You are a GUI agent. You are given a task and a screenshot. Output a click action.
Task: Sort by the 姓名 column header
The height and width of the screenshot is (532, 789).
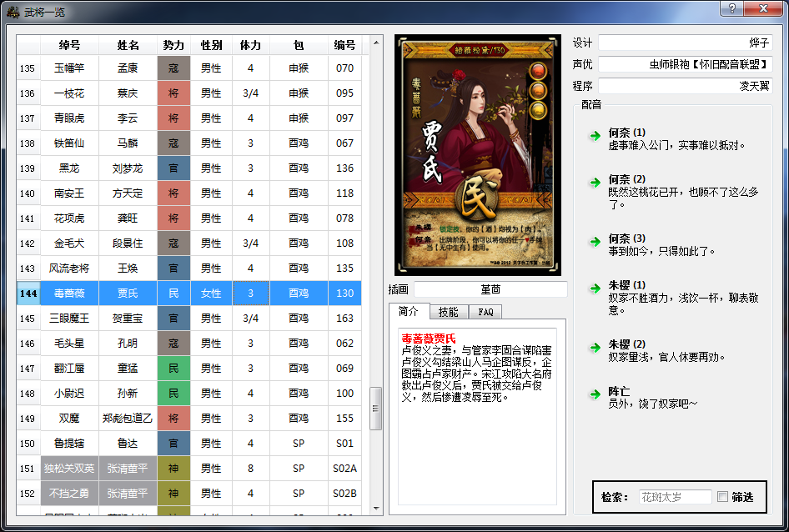click(x=128, y=45)
